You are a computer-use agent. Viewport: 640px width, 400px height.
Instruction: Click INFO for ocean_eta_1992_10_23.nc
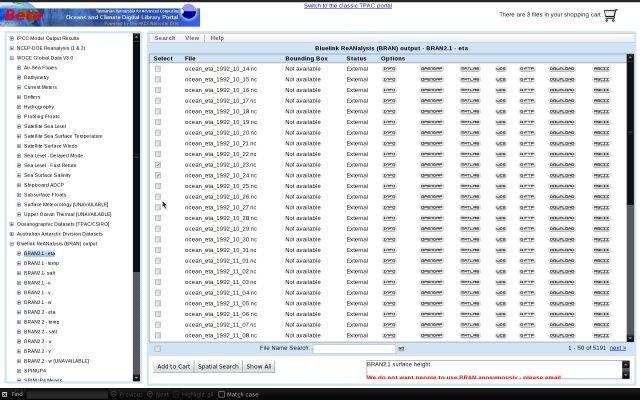point(389,165)
